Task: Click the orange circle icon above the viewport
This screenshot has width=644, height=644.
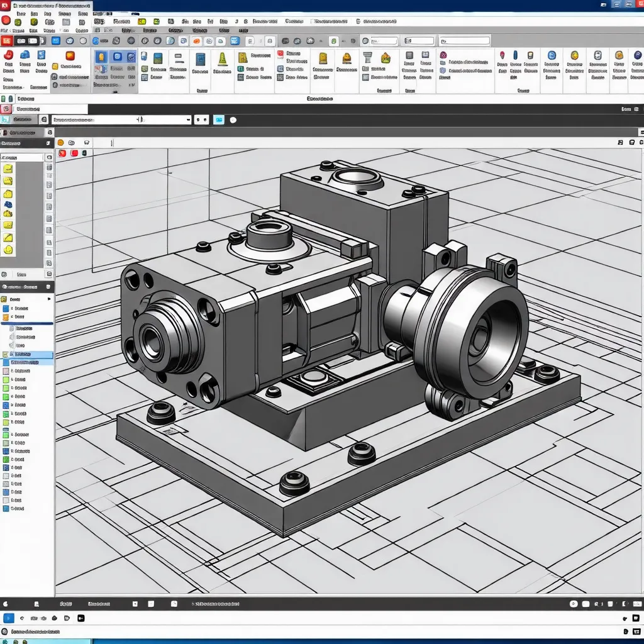Action: pyautogui.click(x=61, y=143)
